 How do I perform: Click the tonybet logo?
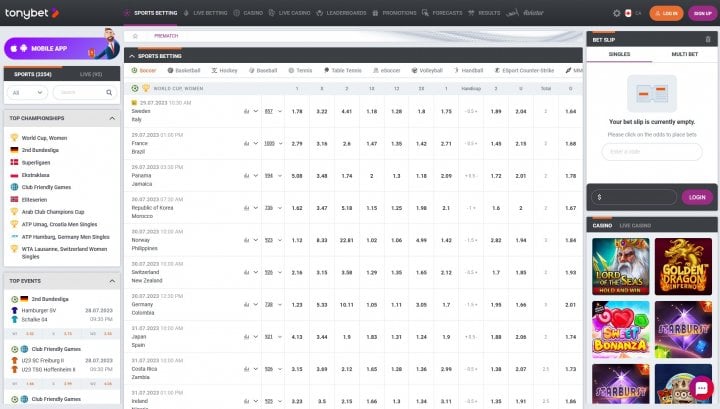(32, 13)
